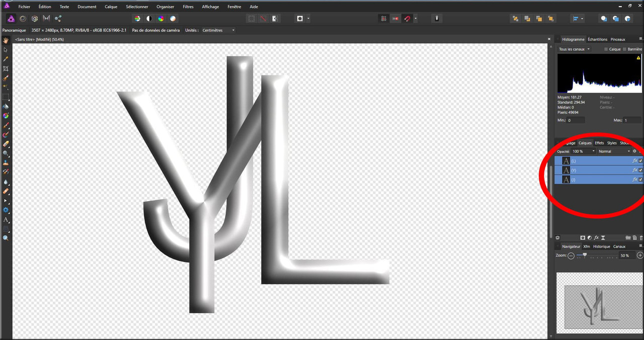
Task: Apply Auto Contrast from the toolbar
Action: tap(149, 19)
